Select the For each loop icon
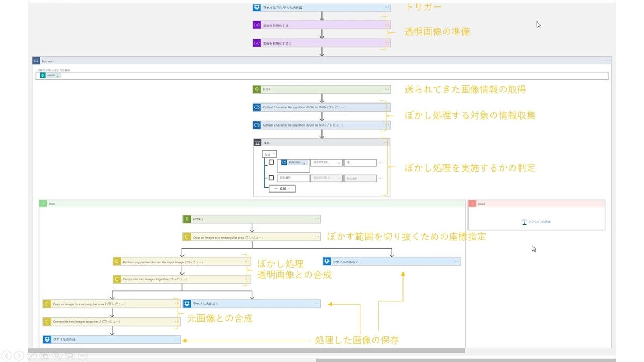Image resolution: width=644 pixels, height=362 pixels. [x=35, y=61]
